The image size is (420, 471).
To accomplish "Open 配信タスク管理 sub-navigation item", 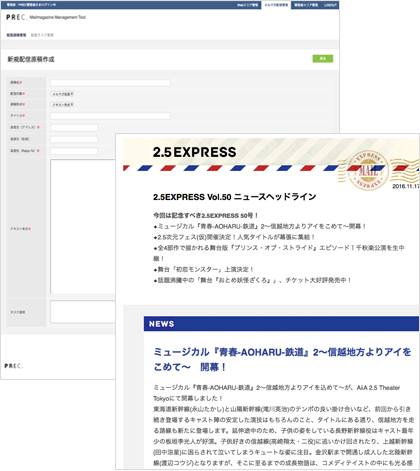I will [x=42, y=35].
